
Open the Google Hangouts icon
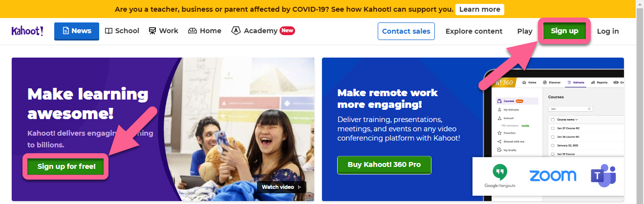[499, 177]
